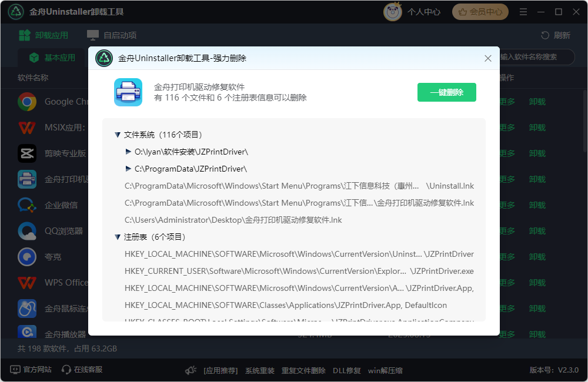Click 卸载 for 金舟播放器 row
Screen dimensions: 588x382
[537, 334]
